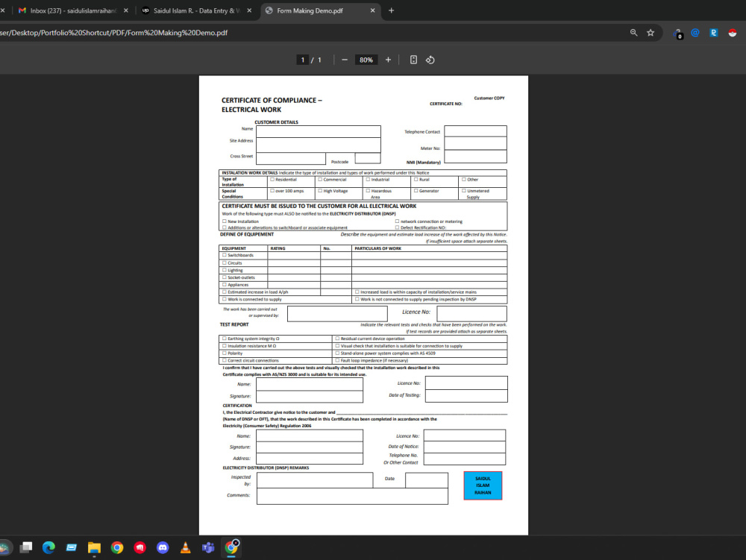
Task: Tick the Residential installation checkbox
Action: (x=272, y=179)
